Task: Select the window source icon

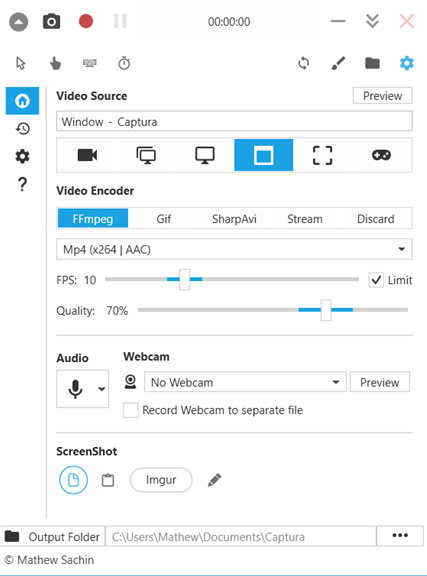Action: [x=264, y=155]
